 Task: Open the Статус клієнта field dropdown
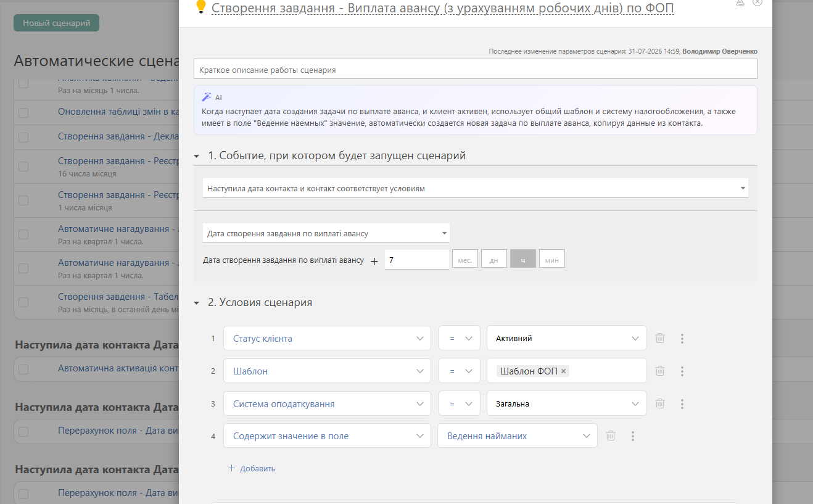pos(327,338)
